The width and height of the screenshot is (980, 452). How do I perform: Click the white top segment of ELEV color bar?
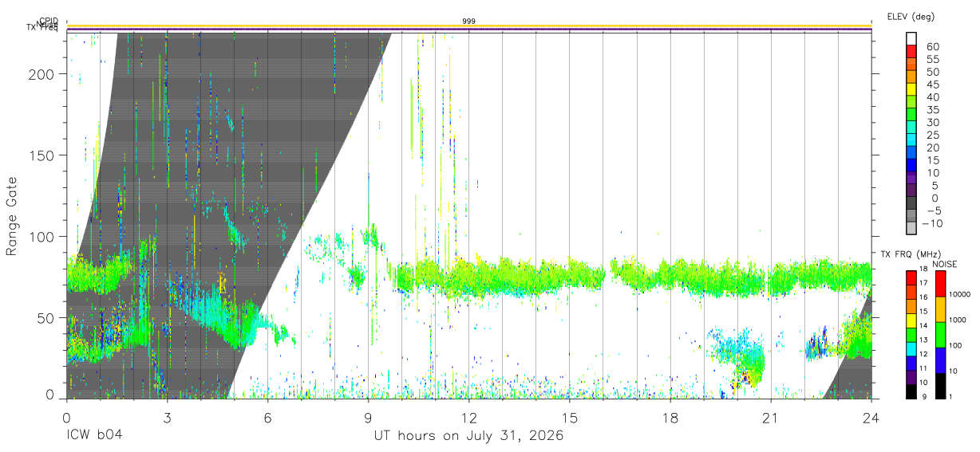(912, 38)
